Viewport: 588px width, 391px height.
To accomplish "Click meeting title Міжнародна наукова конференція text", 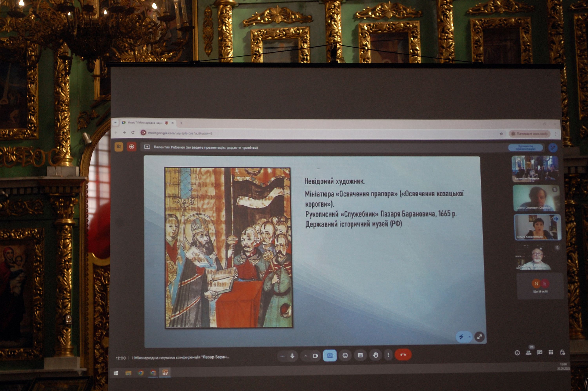I will [180, 357].
